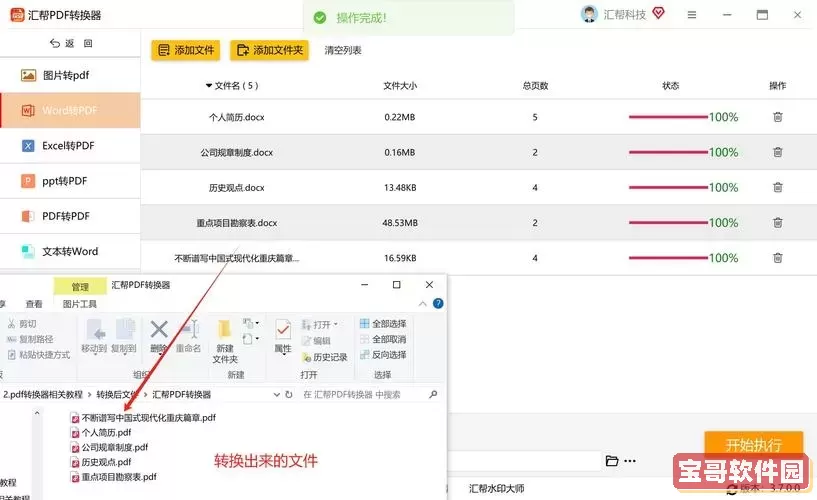Select 图片转pdf in the sidebar
The width and height of the screenshot is (817, 500).
(x=70, y=76)
